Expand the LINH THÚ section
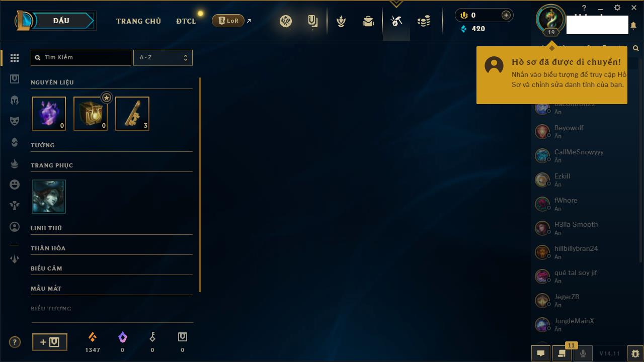 [112, 228]
